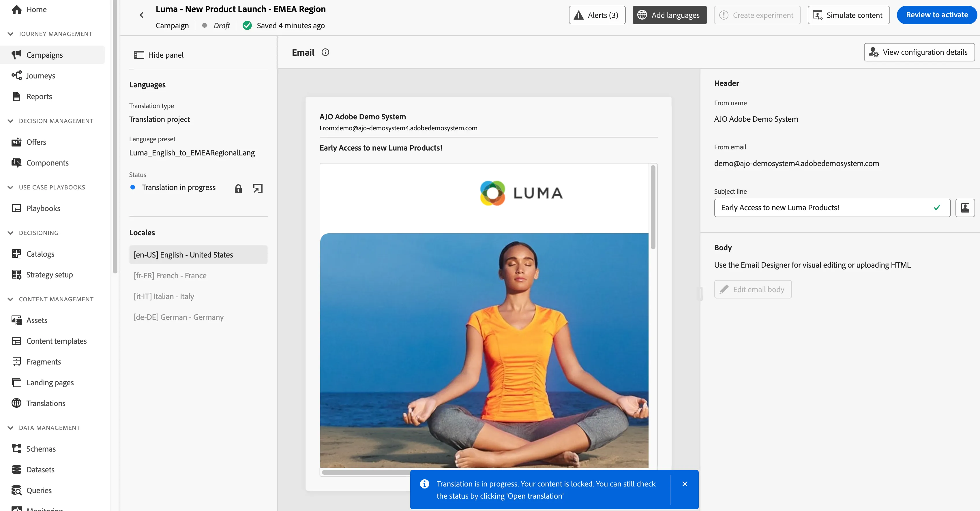The width and height of the screenshot is (980, 511).
Task: Open View configuration details
Action: click(919, 52)
